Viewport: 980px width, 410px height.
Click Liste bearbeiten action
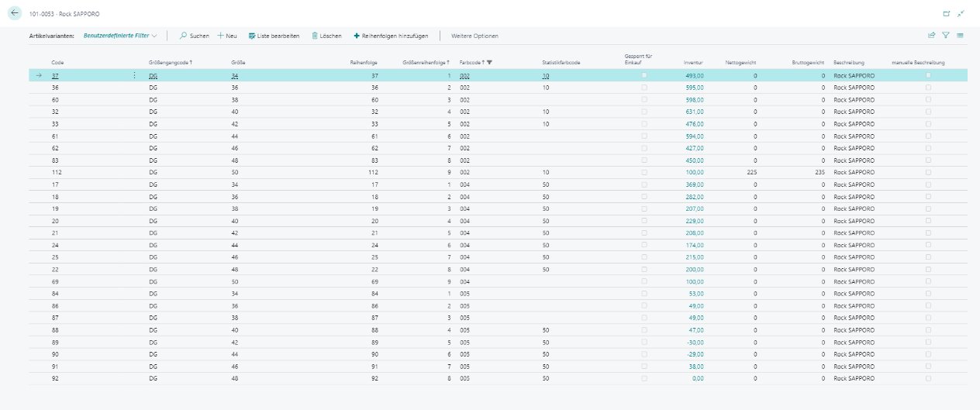coord(274,36)
